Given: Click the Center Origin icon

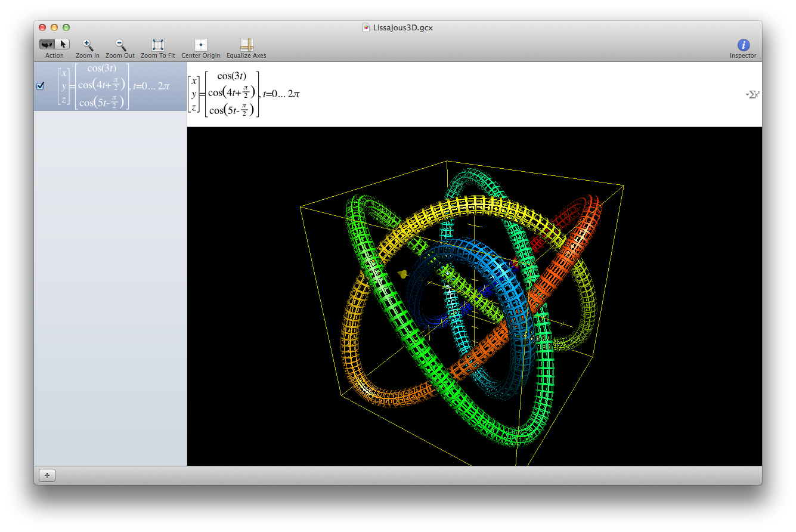Looking at the screenshot, I should [201, 45].
